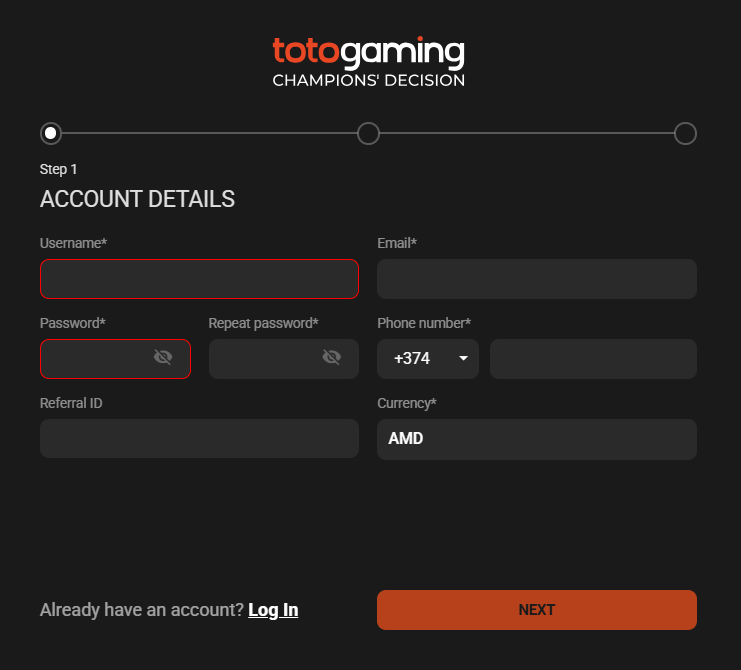This screenshot has height=670, width=741.
Task: Open the +374 country code dropdown
Action: [428, 359]
